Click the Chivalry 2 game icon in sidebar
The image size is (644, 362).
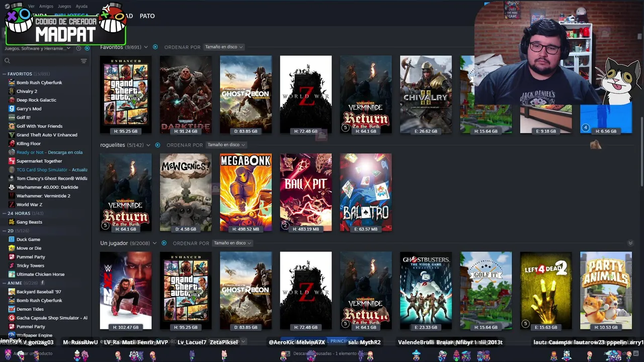point(12,91)
